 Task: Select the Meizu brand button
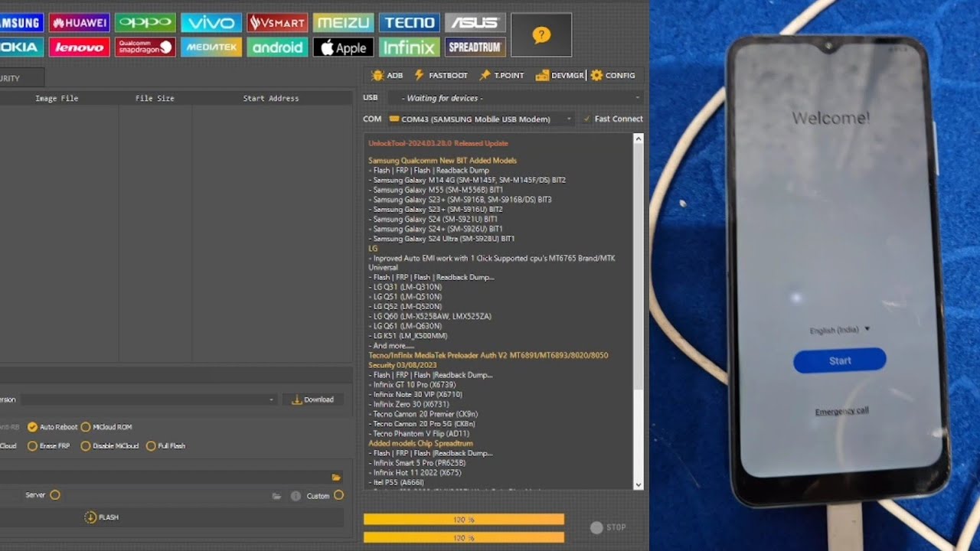[x=343, y=22]
